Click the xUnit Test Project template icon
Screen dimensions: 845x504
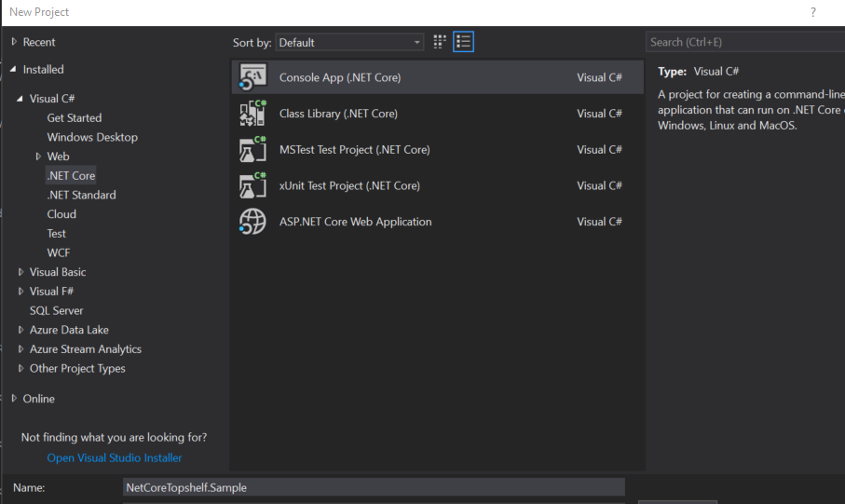(x=252, y=185)
